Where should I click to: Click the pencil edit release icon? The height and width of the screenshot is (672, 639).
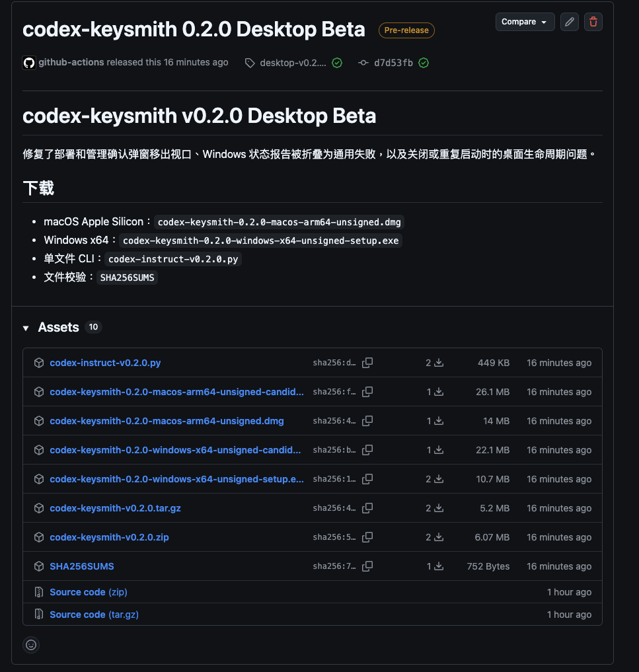coord(569,22)
